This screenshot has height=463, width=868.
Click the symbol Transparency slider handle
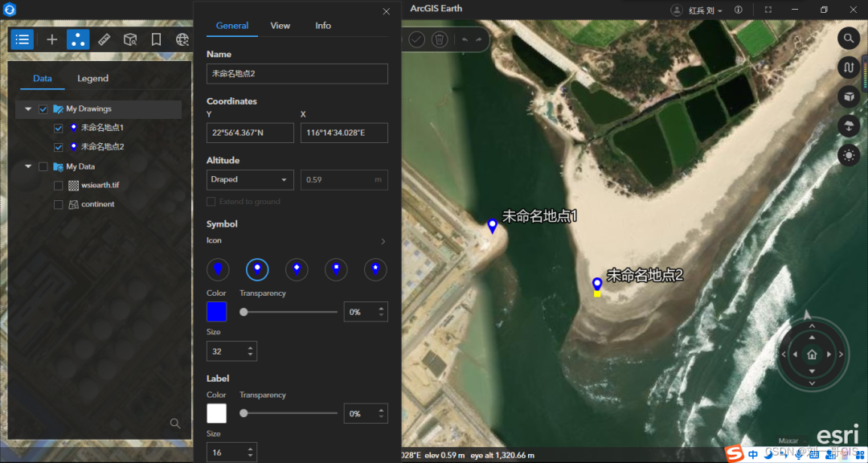pos(244,312)
